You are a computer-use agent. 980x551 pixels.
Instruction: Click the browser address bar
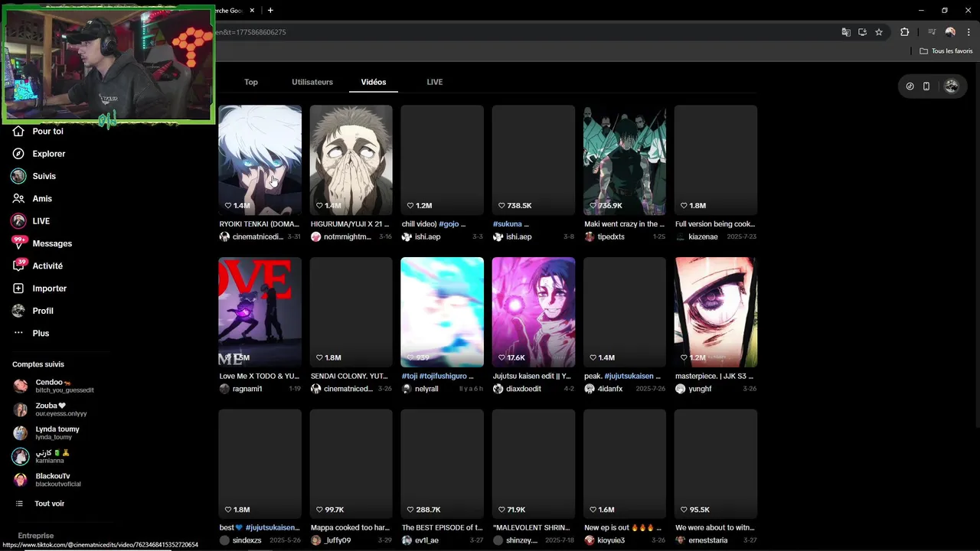[521, 32]
